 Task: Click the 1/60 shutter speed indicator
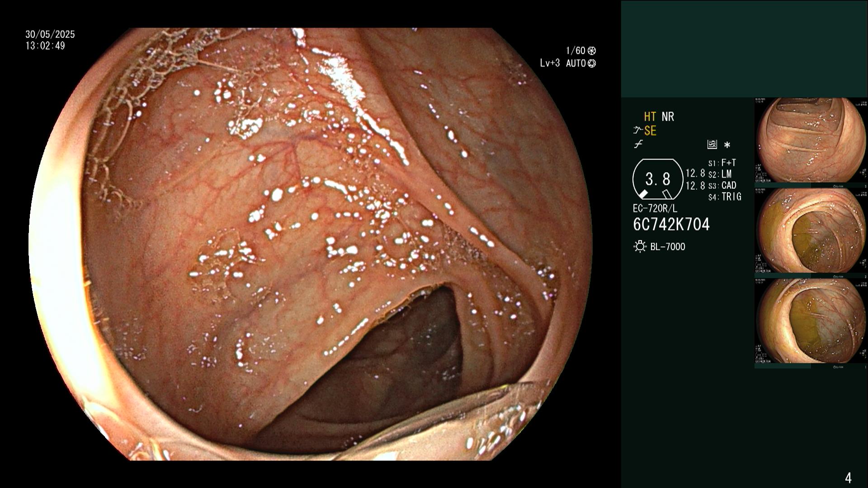point(576,51)
